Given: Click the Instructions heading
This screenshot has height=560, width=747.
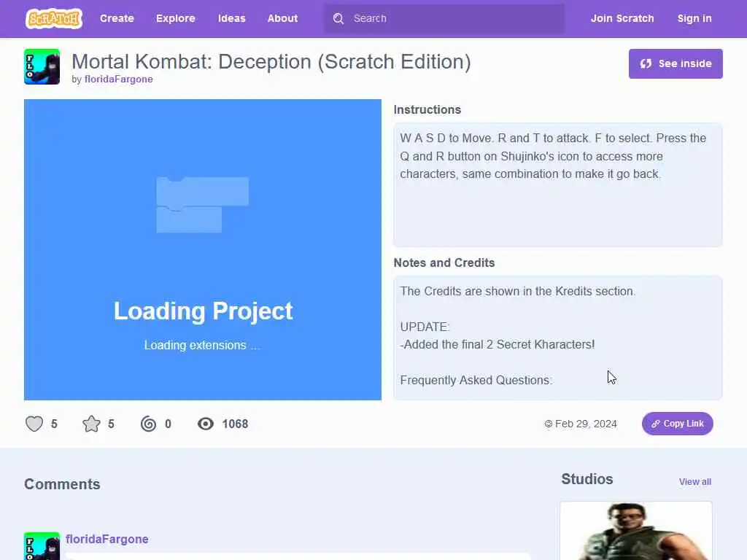Looking at the screenshot, I should click(x=427, y=110).
